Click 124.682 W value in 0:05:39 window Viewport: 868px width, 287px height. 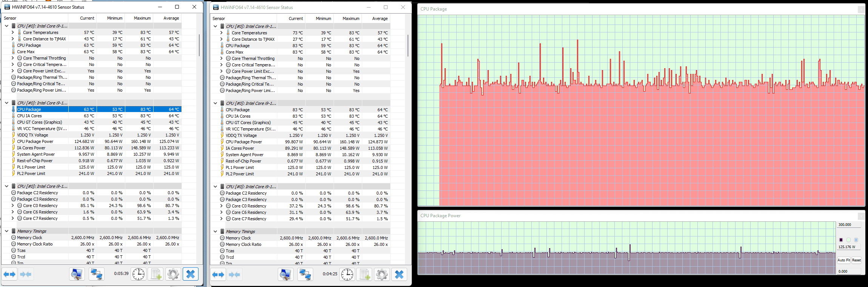pos(84,141)
